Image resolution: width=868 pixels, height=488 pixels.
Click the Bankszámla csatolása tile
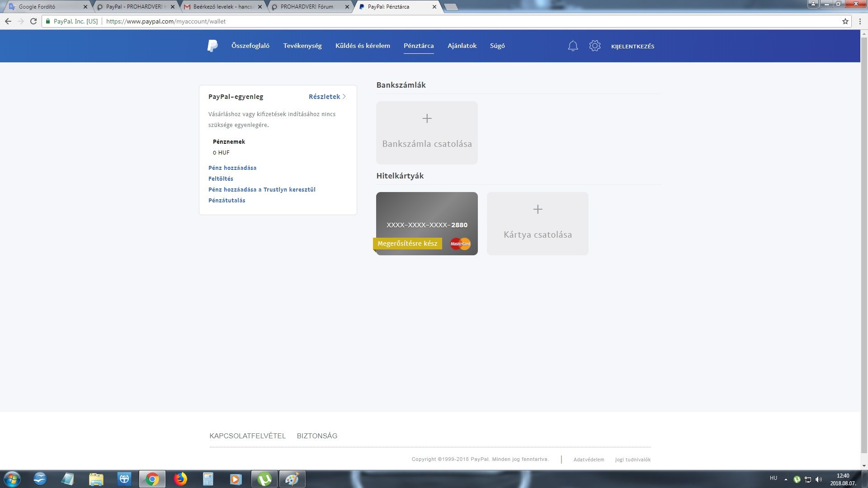click(427, 132)
